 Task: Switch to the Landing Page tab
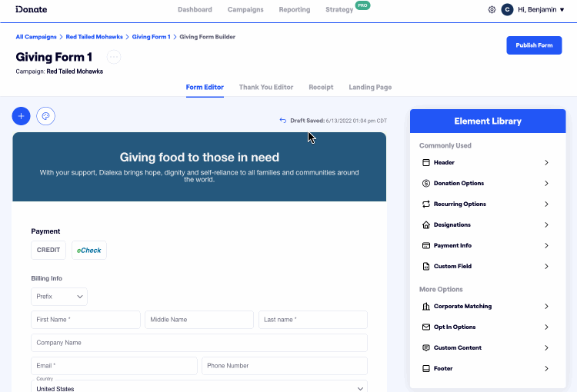point(370,87)
